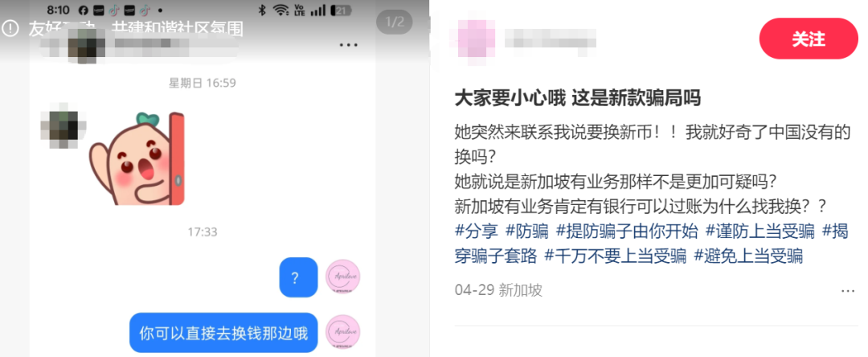Image resolution: width=868 pixels, height=357 pixels.
Task: Tap the Facebook notification icon in status bar
Action: tap(83, 10)
